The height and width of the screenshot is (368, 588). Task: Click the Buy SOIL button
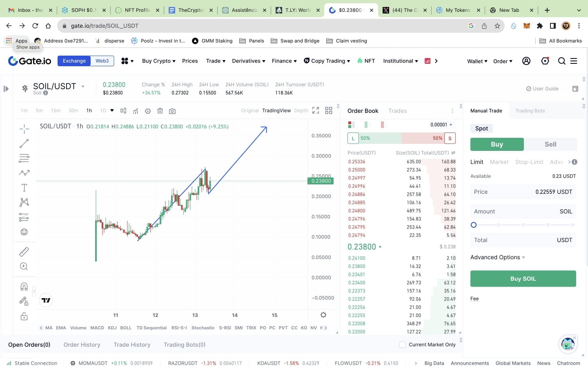point(523,278)
